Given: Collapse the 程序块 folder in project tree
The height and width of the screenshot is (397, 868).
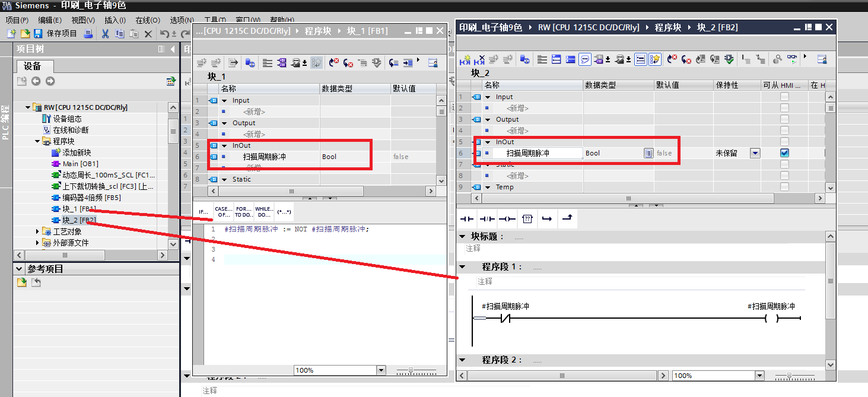Looking at the screenshot, I should (x=37, y=141).
